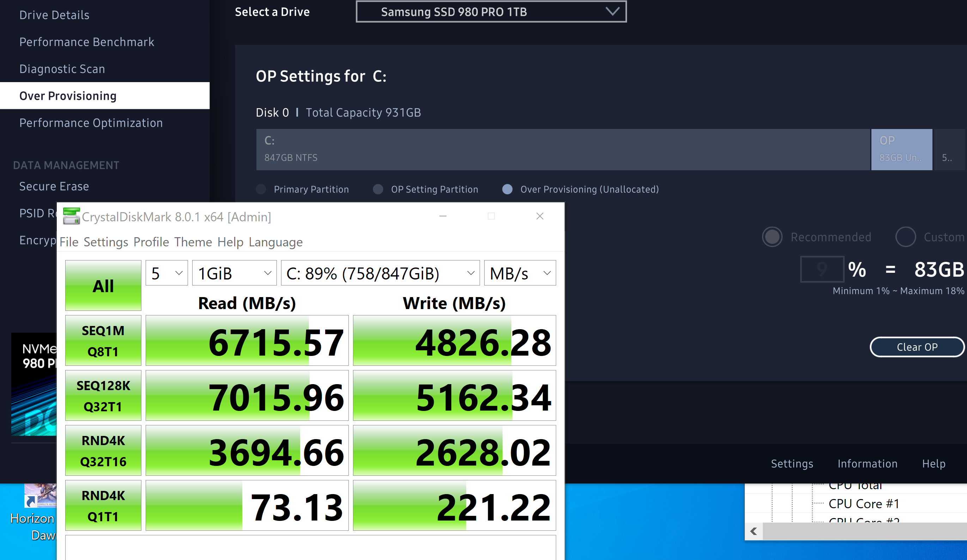
Task: Open the Theme menu in CrystalDiskMark
Action: 193,242
